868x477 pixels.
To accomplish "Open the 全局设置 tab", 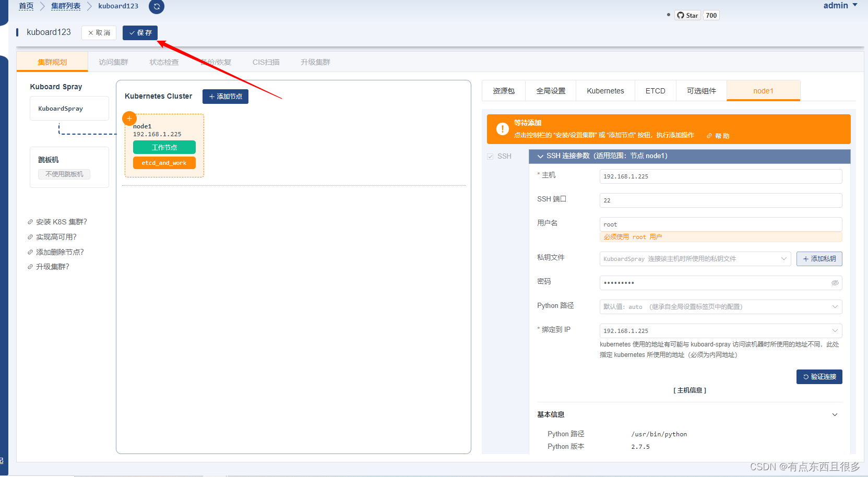I will click(x=551, y=91).
